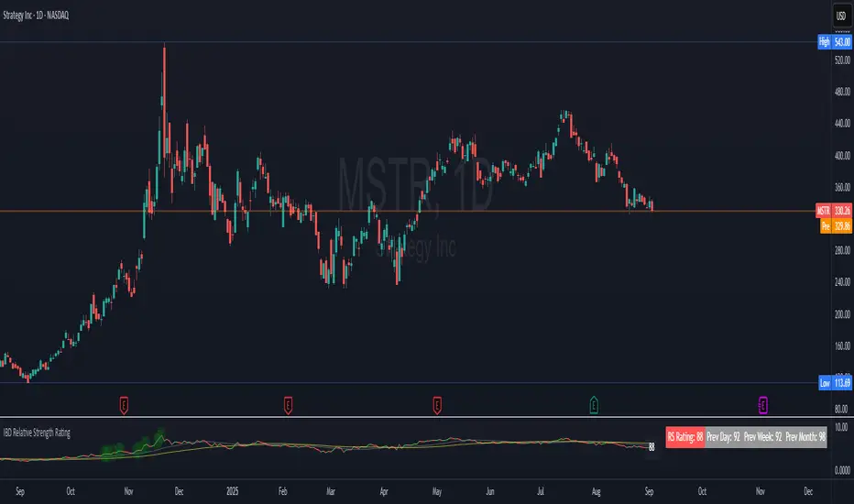Click the 80.00 level on the price scale
This screenshot has width=854, height=504.
pyautogui.click(x=841, y=410)
